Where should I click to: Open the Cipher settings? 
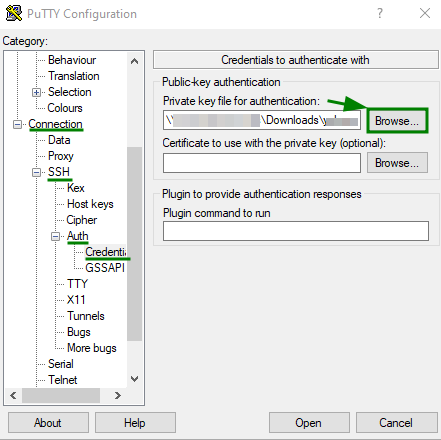click(82, 220)
